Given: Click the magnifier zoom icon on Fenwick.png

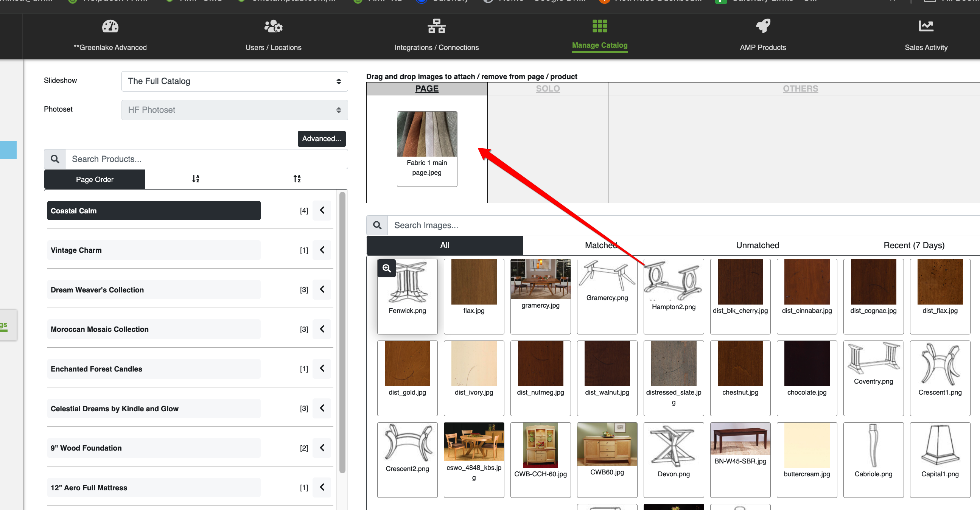Looking at the screenshot, I should click(387, 269).
